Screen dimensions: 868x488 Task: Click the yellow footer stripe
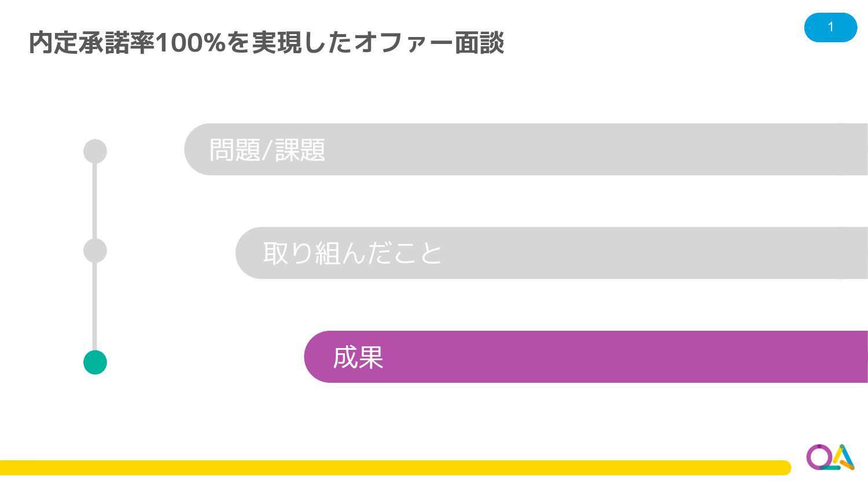(x=395, y=468)
